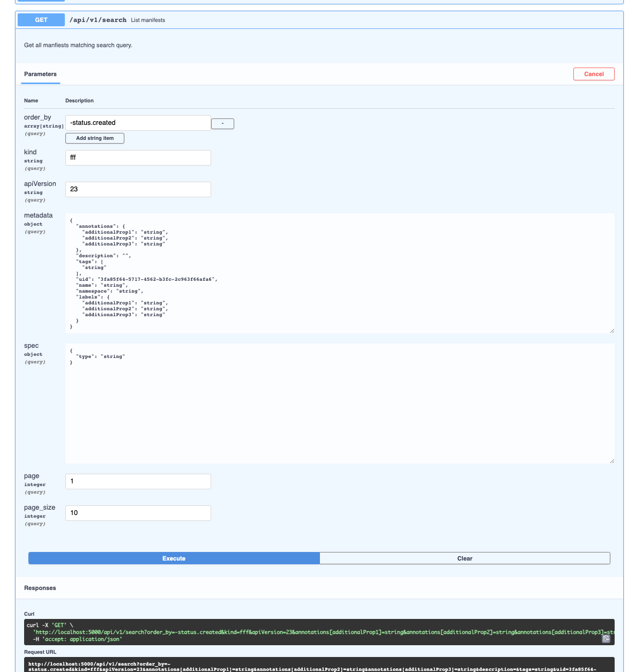Click the metadata textarea resize handle
This screenshot has height=672, width=635.
coord(612,331)
